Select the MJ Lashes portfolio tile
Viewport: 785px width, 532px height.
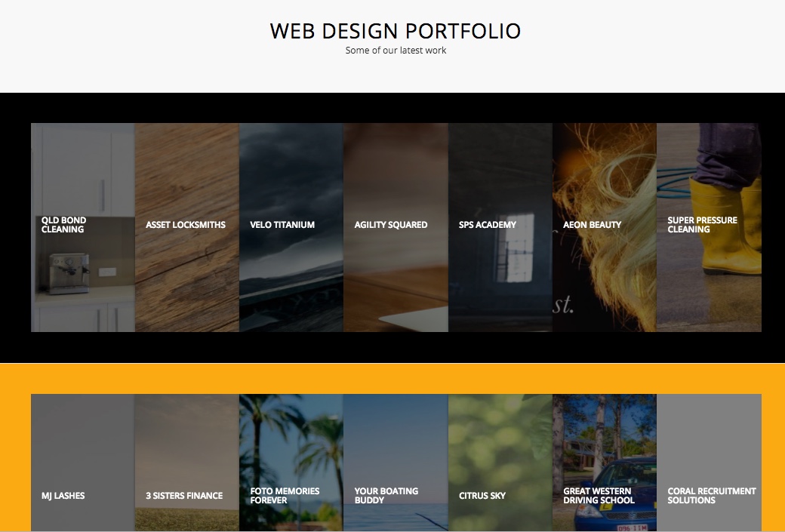pyautogui.click(x=82, y=463)
